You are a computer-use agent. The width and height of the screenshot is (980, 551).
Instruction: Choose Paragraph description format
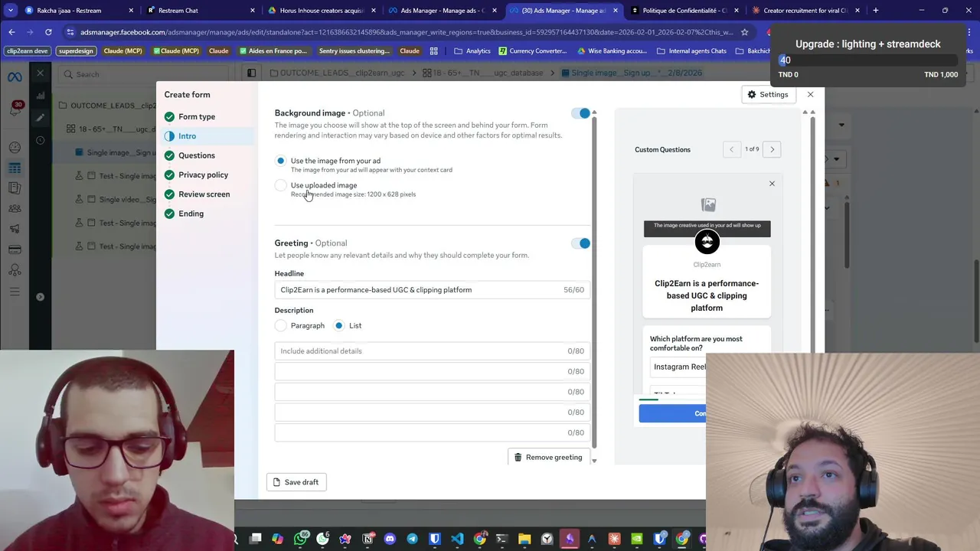click(x=281, y=325)
